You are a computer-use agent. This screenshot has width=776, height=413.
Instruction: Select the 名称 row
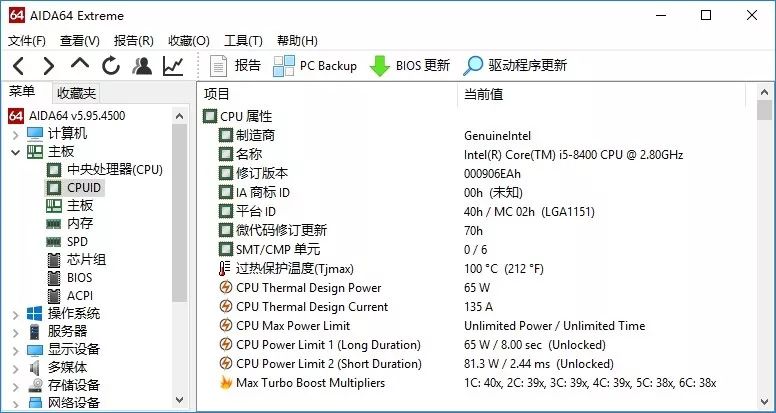coord(478,154)
